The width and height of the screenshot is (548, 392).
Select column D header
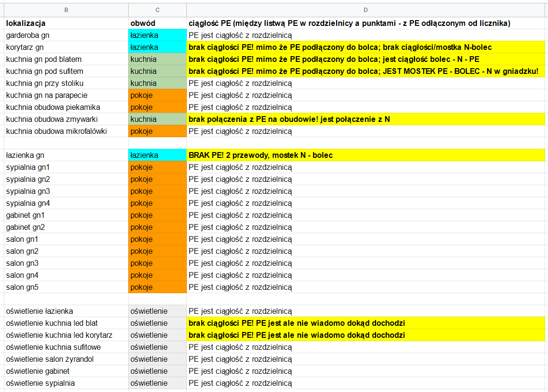[366, 10]
